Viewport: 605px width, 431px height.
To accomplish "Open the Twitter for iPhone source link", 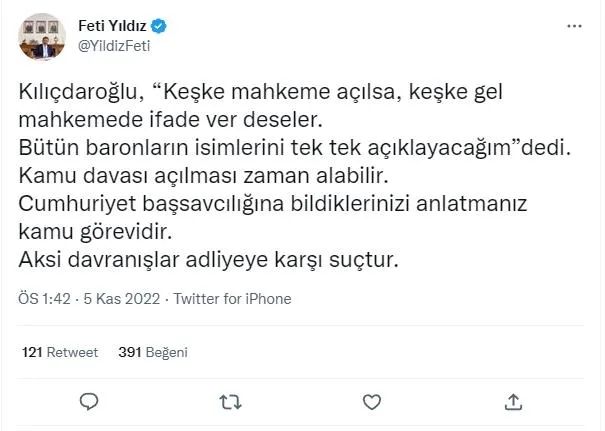I will click(x=233, y=299).
